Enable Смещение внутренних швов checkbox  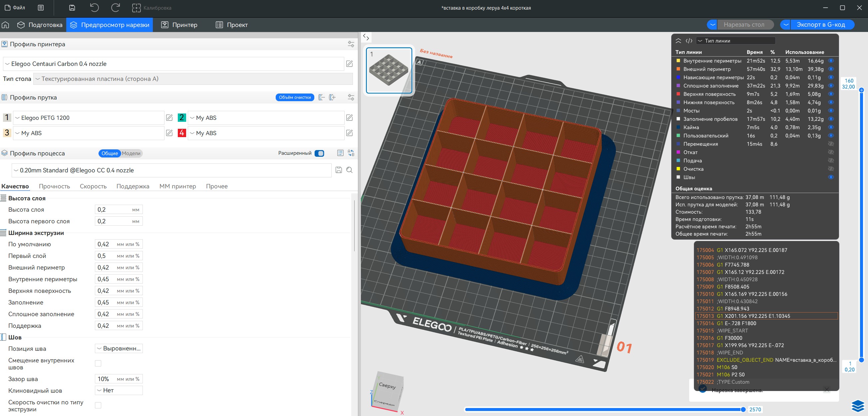98,363
